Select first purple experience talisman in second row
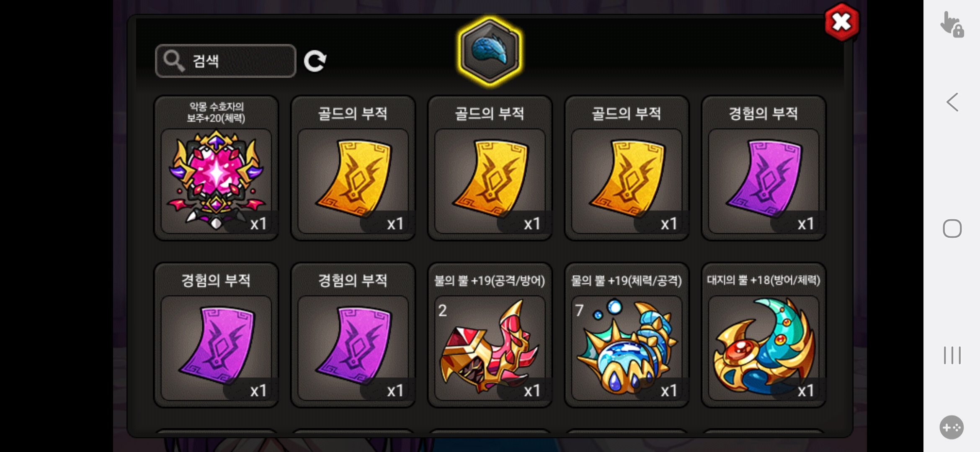980x452 pixels. click(216, 335)
